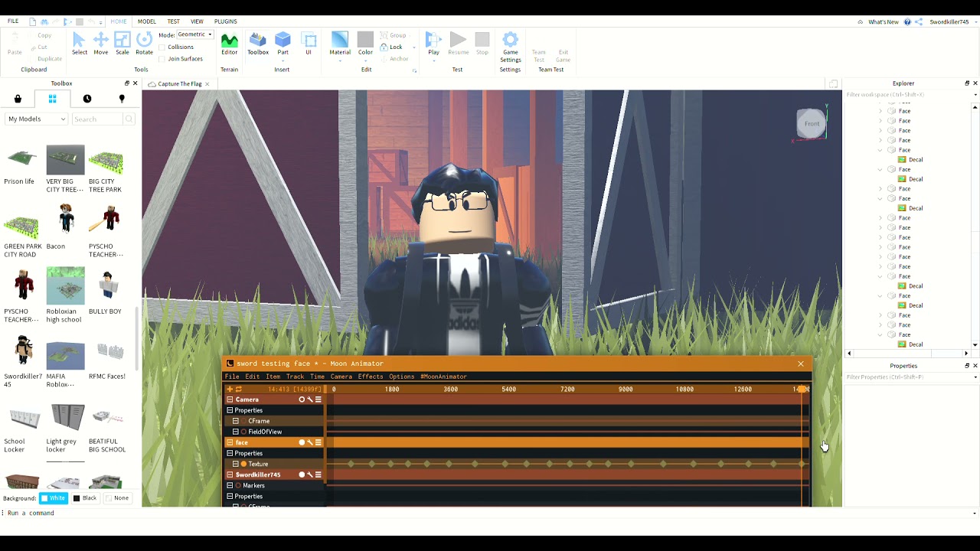Open the list menu icon on Swordkiller745 track

(318, 474)
